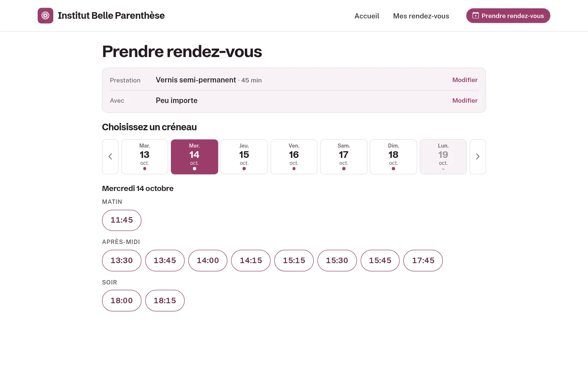Open the Accueil page
The width and height of the screenshot is (588, 368).
pos(367,16)
